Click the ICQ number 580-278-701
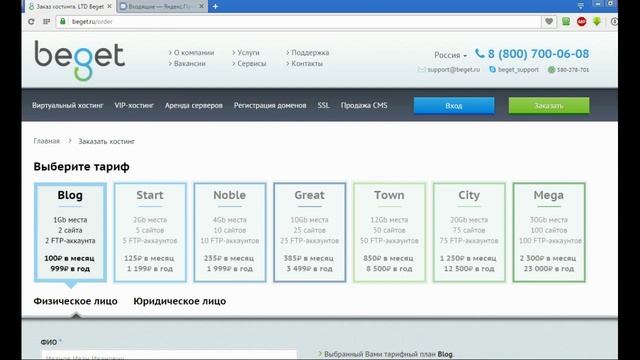 (573, 70)
